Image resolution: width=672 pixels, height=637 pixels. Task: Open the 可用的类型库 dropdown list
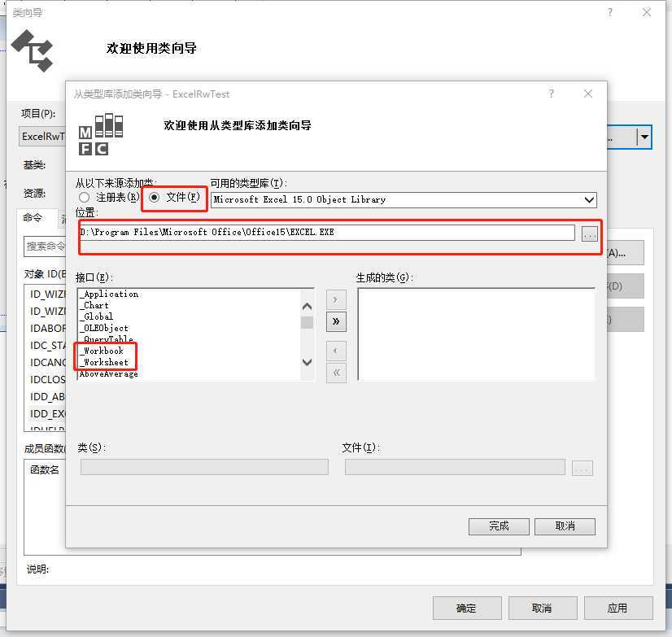click(x=589, y=200)
